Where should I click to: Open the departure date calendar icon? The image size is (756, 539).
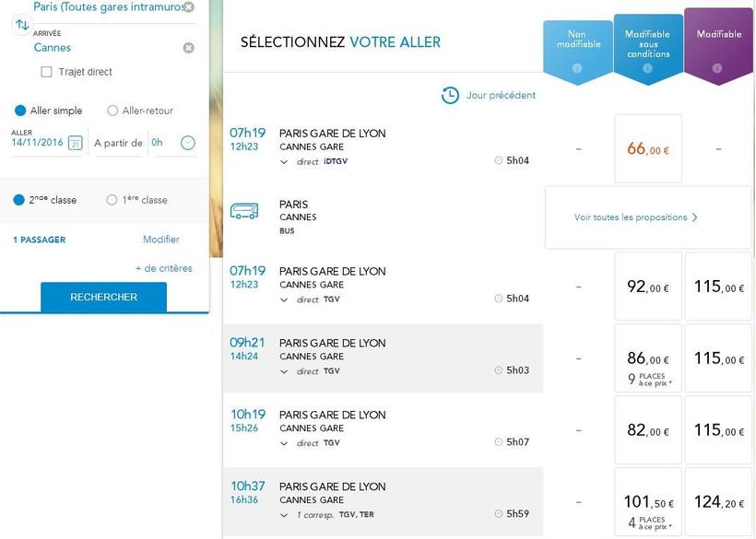coord(76,143)
